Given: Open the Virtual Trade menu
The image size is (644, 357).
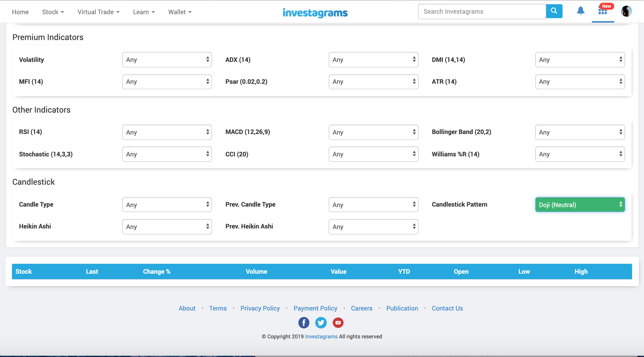Looking at the screenshot, I should (x=99, y=12).
